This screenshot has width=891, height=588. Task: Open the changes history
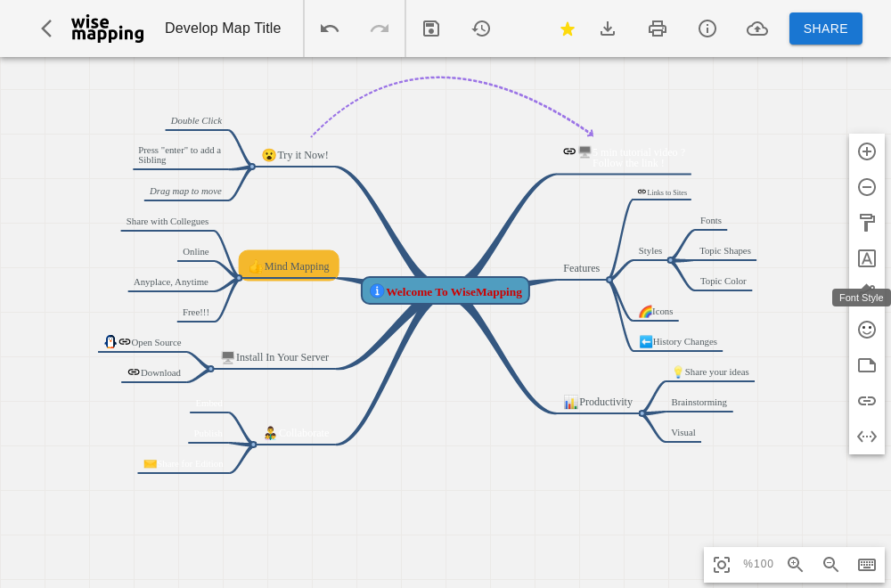point(481,29)
